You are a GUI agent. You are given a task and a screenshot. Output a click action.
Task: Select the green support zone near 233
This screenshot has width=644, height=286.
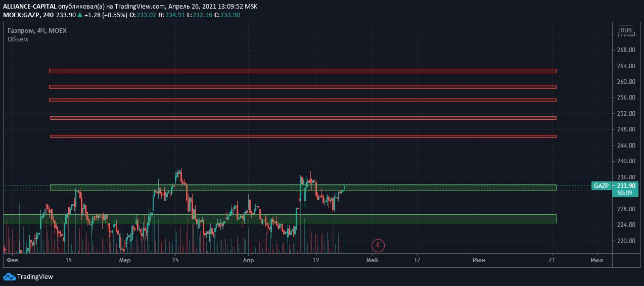click(x=303, y=187)
